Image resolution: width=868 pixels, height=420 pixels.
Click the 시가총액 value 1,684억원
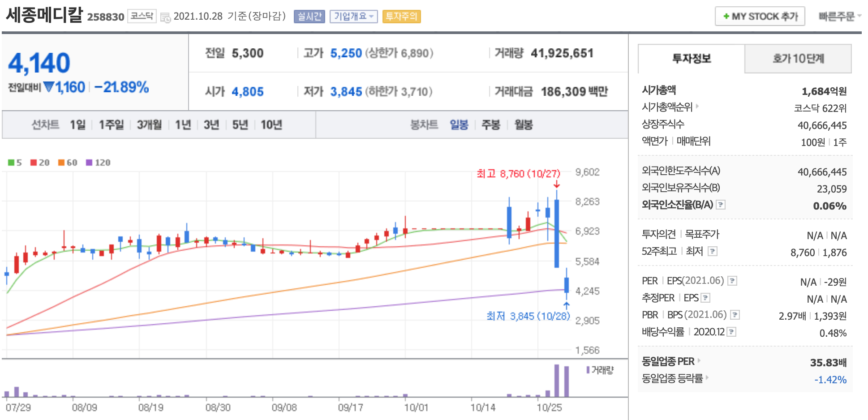click(x=824, y=91)
